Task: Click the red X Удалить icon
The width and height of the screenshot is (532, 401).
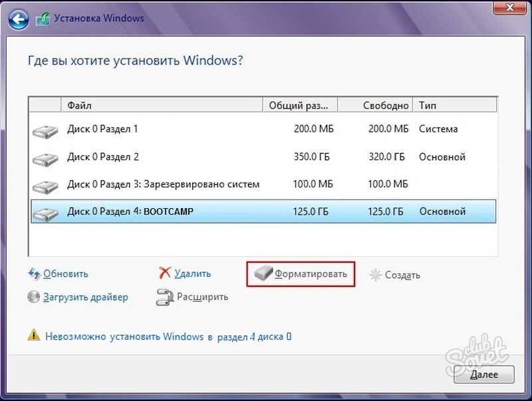Action: point(165,273)
